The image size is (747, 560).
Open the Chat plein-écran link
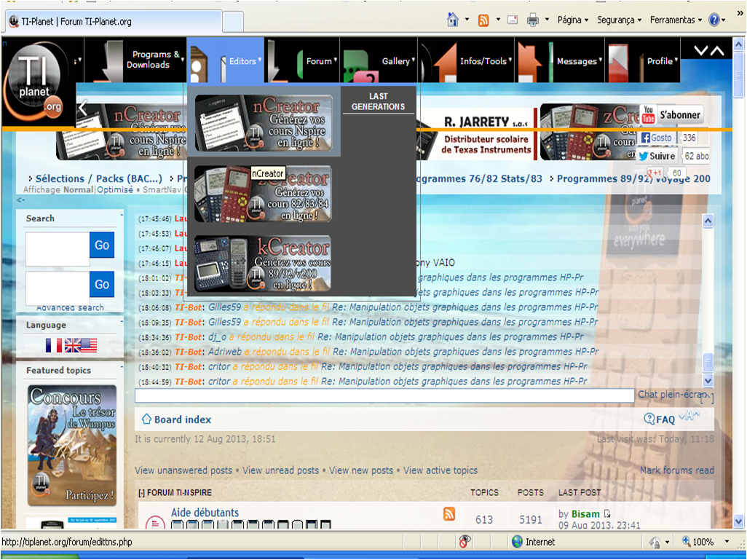(x=672, y=394)
